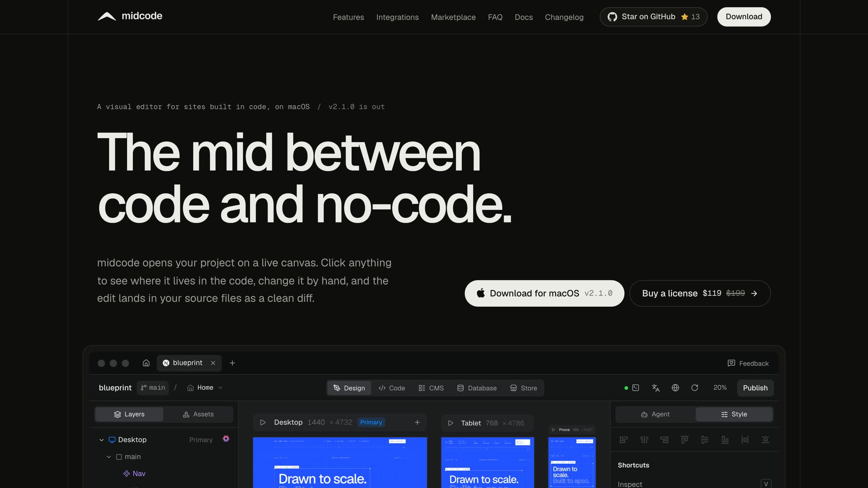
Task: Add a new tab next to blueprint
Action: pos(232,363)
